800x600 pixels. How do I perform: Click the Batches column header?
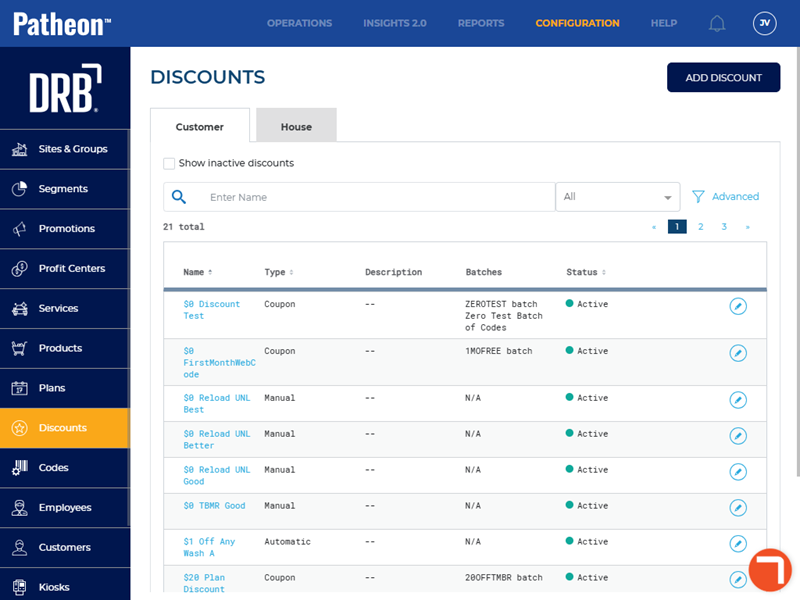pos(484,272)
